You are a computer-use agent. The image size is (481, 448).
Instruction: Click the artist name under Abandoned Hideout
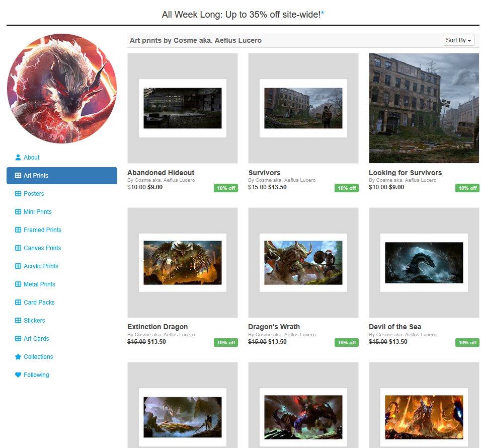pos(165,180)
